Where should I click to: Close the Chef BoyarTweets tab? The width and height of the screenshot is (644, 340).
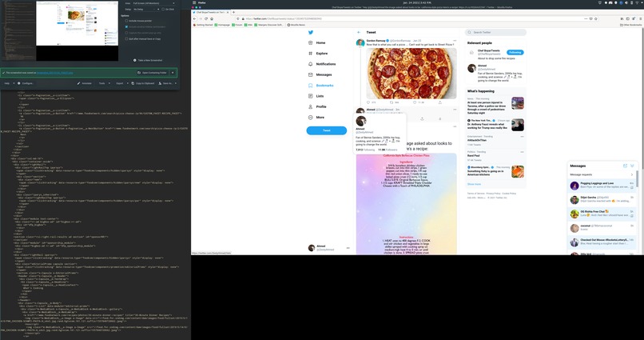pos(229,12)
